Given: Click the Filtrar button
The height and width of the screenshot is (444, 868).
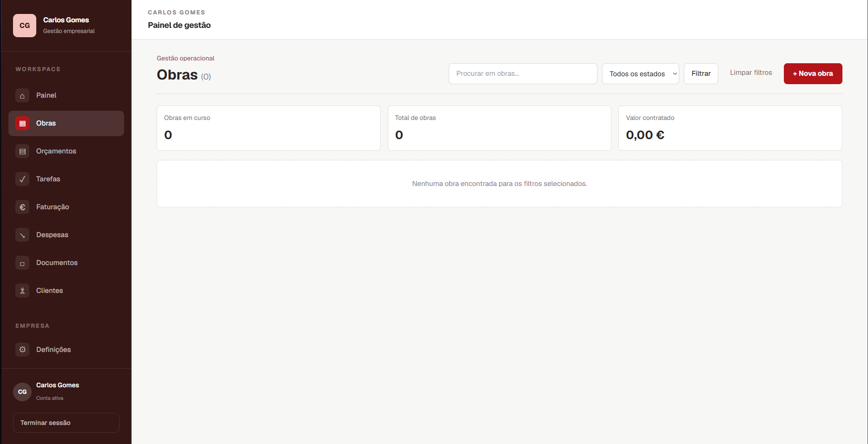Looking at the screenshot, I should pos(701,73).
